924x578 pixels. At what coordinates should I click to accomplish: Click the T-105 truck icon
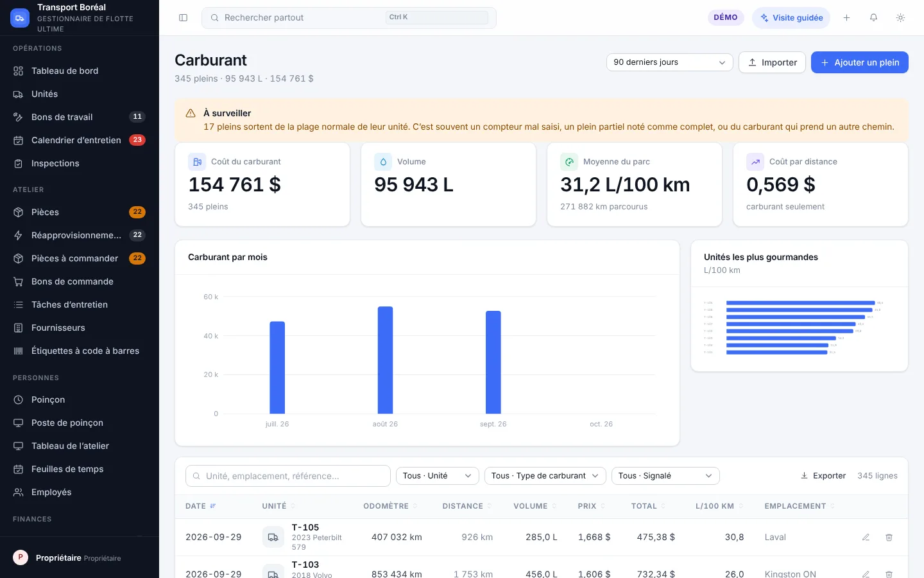click(273, 537)
